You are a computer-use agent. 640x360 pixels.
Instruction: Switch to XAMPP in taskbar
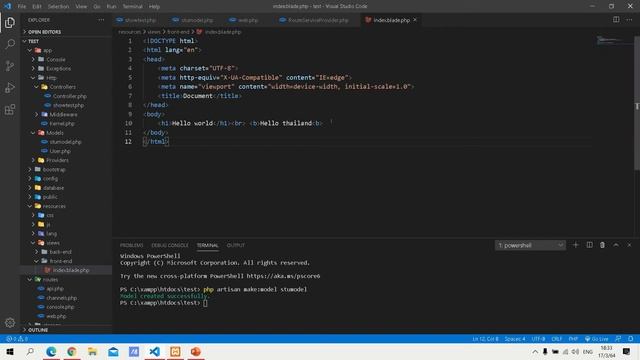click(x=175, y=351)
